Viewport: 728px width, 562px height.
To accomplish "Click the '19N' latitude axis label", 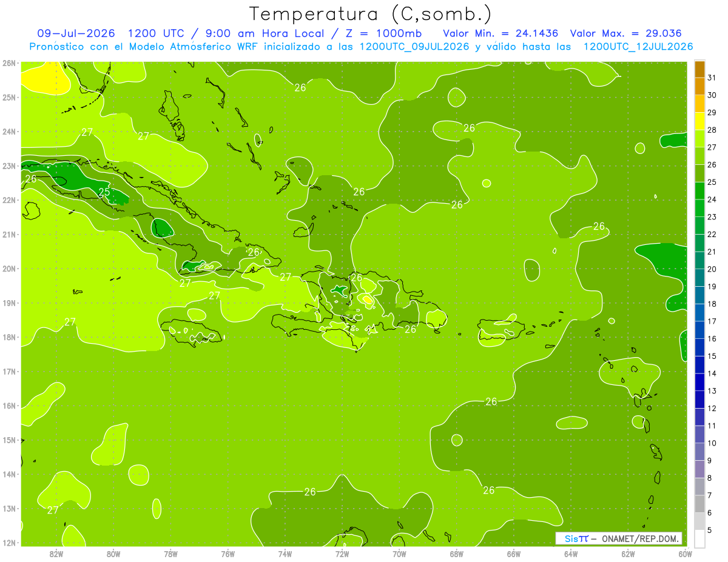I will (x=9, y=303).
